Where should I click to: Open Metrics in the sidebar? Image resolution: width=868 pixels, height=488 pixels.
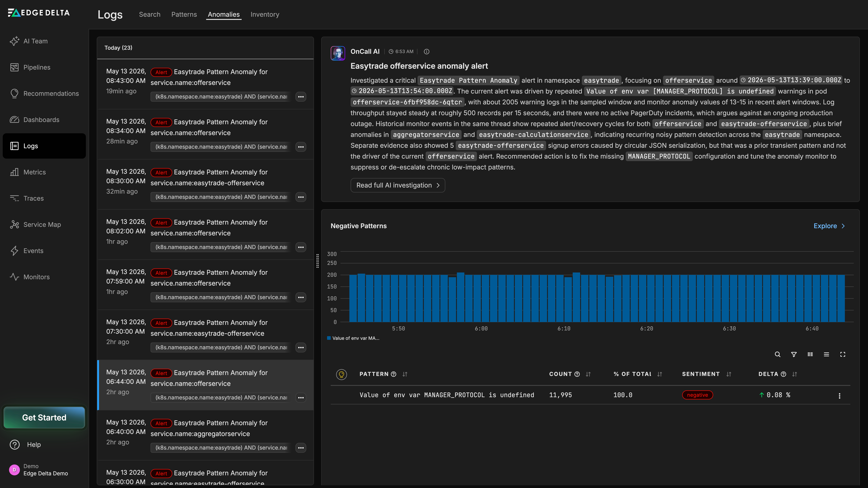coord(44,172)
